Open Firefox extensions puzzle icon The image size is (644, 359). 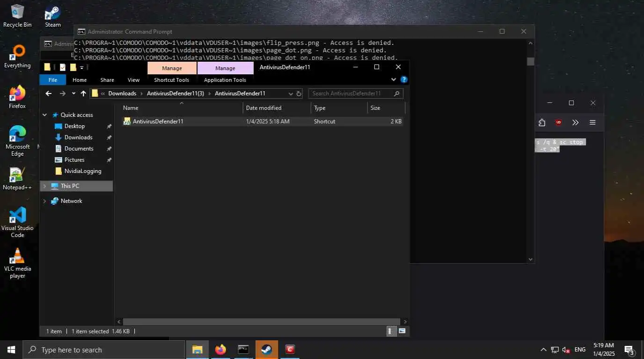pos(542,122)
